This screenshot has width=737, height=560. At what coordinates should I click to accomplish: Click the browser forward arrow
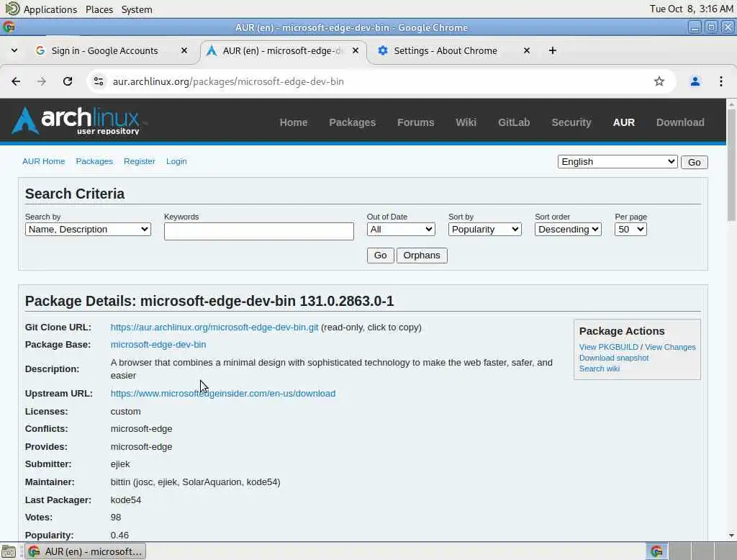pos(42,81)
